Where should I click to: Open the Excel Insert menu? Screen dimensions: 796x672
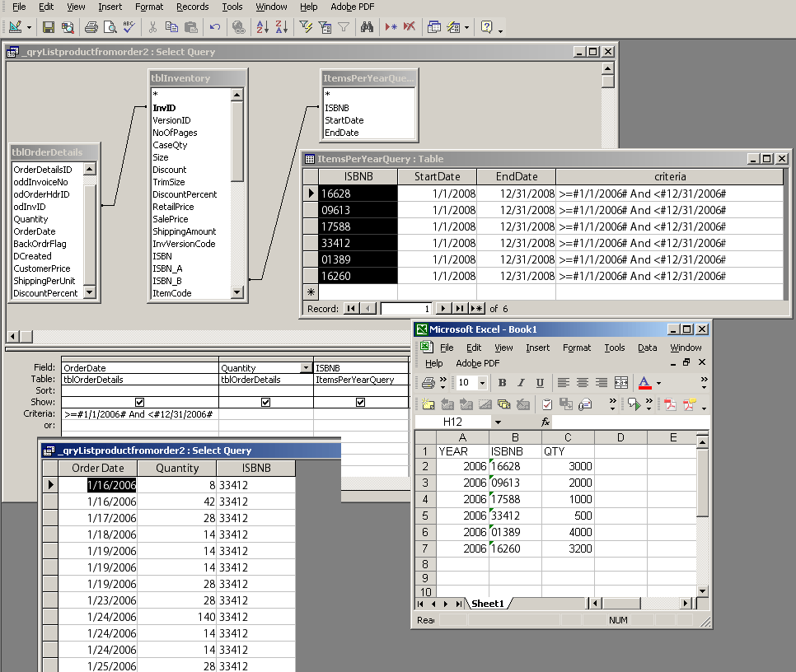[x=537, y=348]
